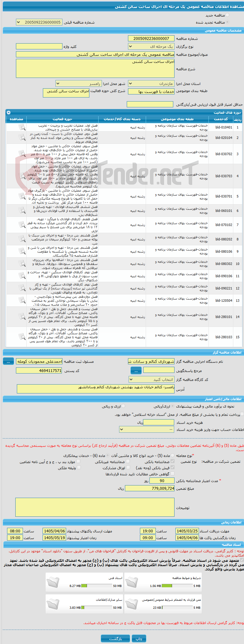Focus the کد پستی field

point(39,370)
